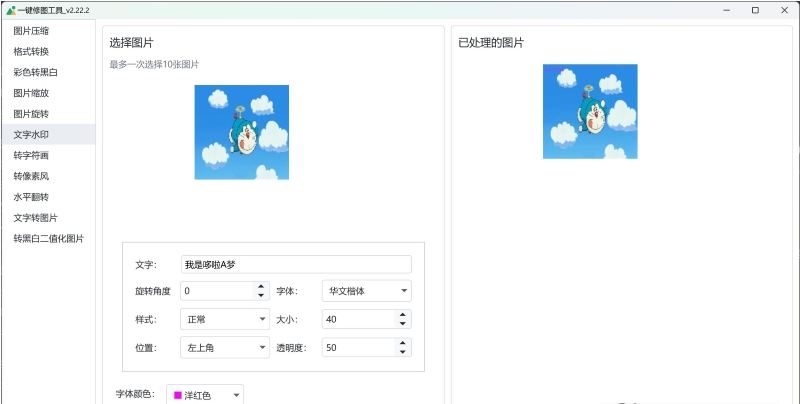
Task: Minimize the 一键修图工具 window
Action: tap(727, 10)
